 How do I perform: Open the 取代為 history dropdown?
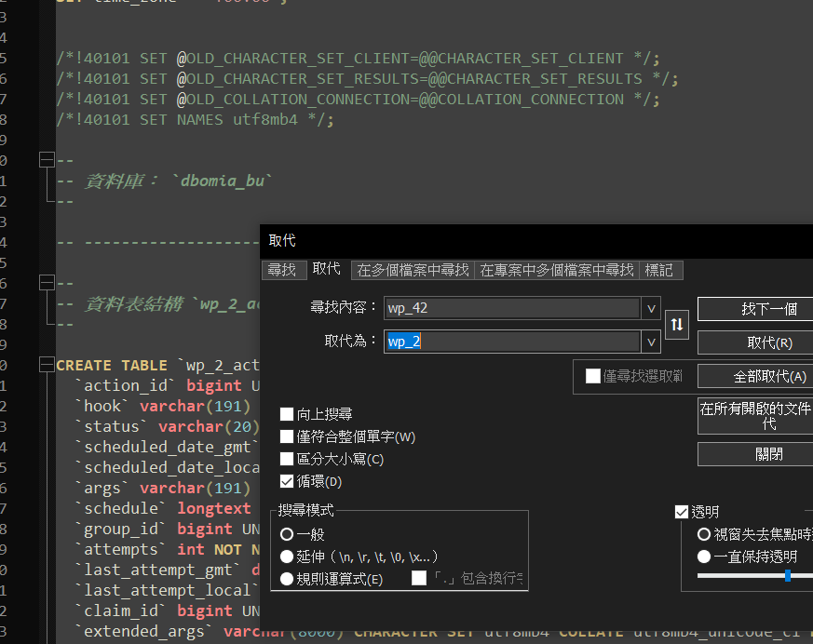click(x=651, y=342)
